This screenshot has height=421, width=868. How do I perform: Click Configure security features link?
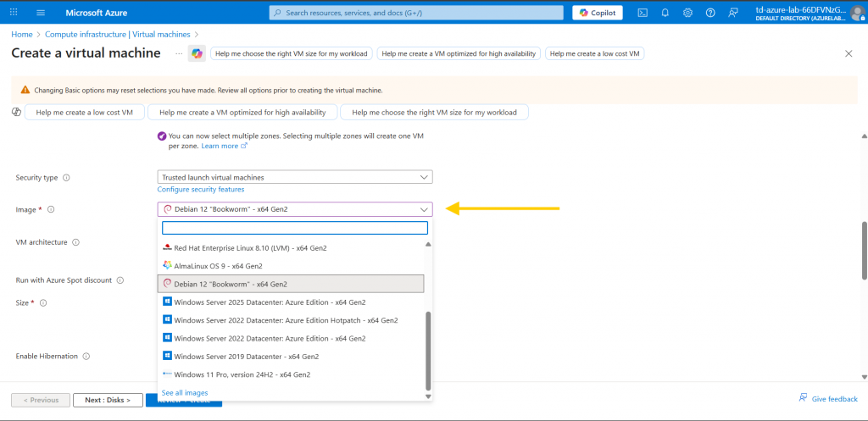[201, 189]
